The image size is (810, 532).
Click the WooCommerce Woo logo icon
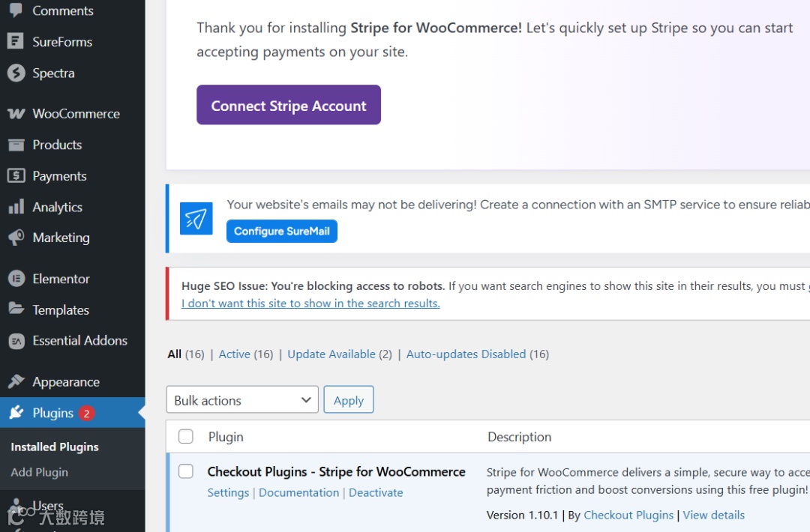tap(16, 114)
